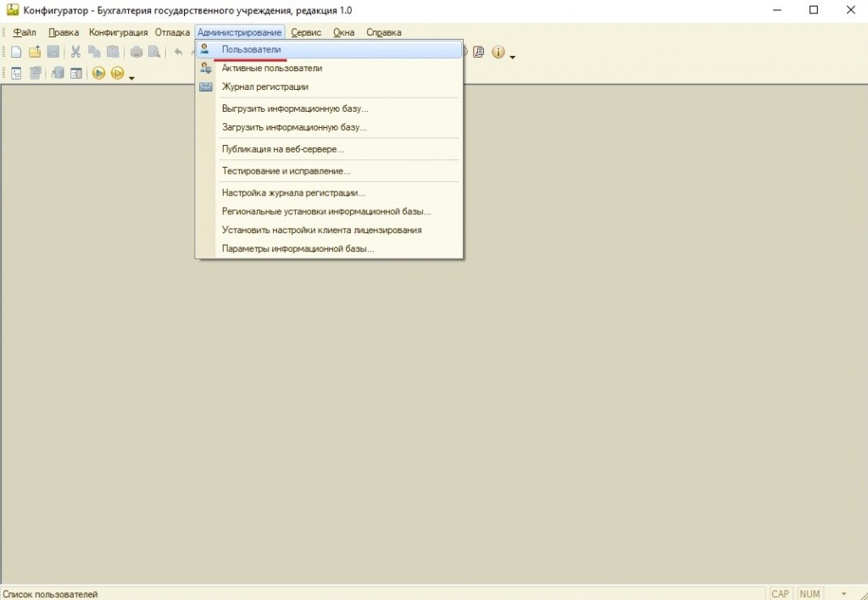The image size is (868, 600).
Task: Open the Конфигурация menu
Action: [119, 32]
